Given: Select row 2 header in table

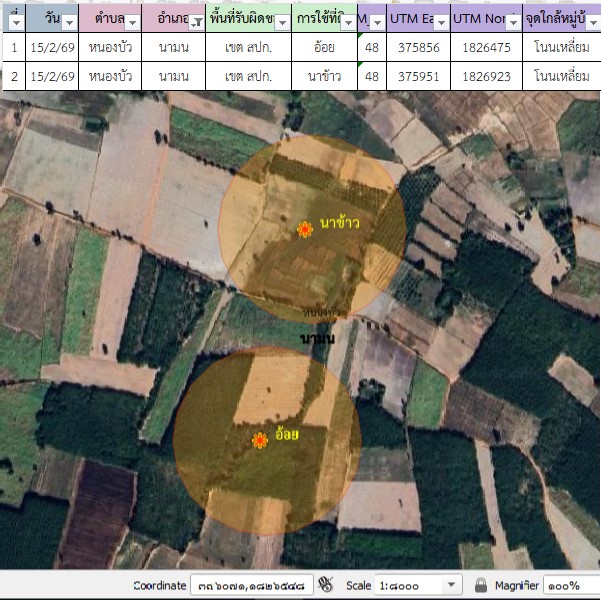Looking at the screenshot, I should point(14,76).
